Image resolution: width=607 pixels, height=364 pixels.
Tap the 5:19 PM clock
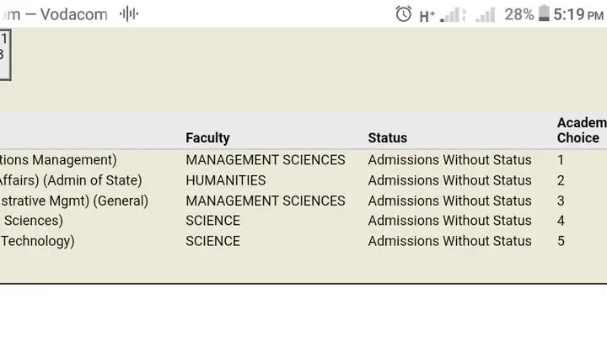tap(578, 14)
